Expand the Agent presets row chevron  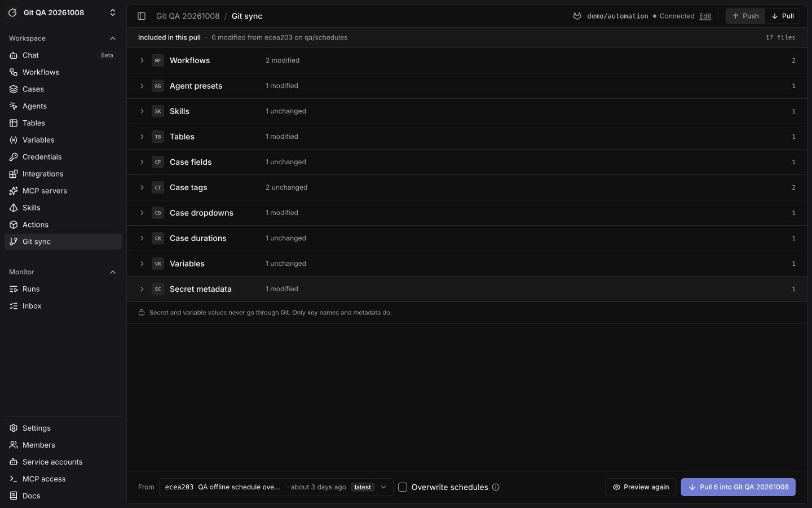[142, 86]
